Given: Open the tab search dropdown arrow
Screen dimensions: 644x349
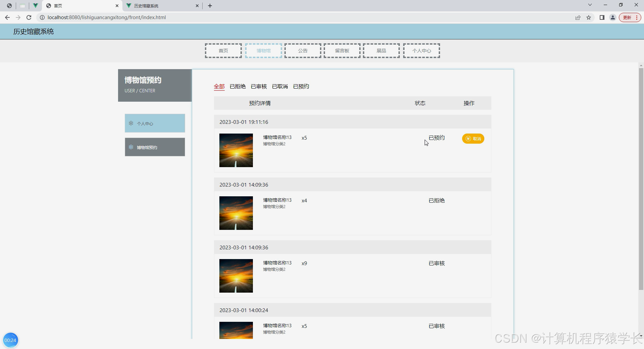Looking at the screenshot, I should (590, 5).
